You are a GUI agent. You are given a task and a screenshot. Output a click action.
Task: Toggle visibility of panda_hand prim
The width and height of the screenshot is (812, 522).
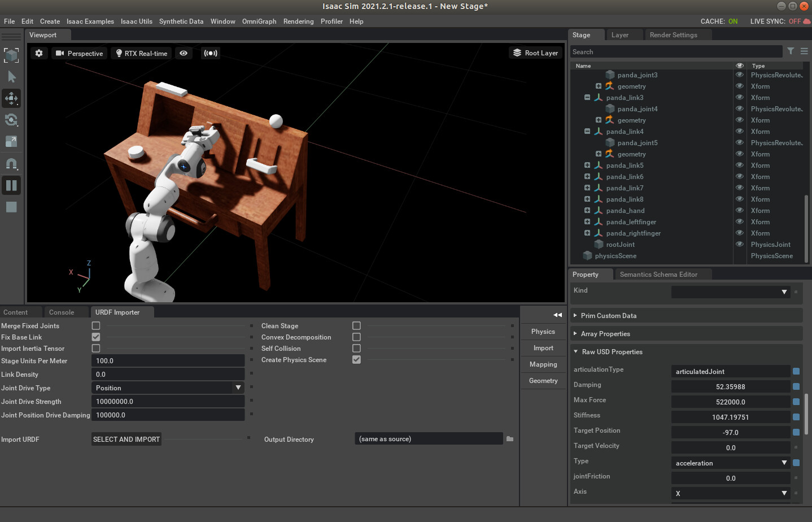pos(739,210)
